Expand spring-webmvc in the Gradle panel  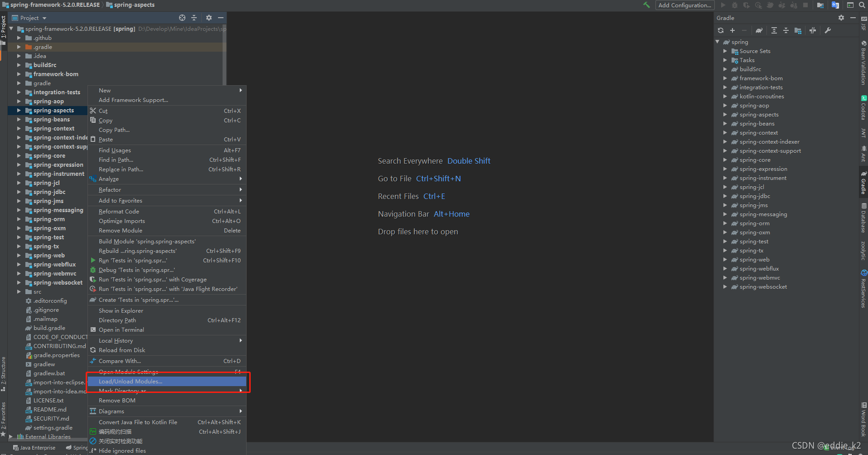pos(725,278)
